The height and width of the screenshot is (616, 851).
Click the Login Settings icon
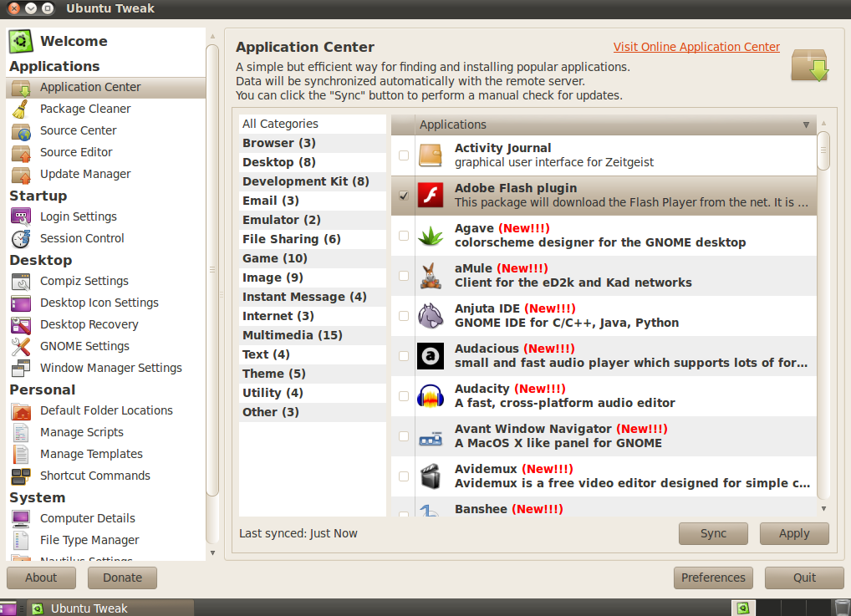click(21, 216)
